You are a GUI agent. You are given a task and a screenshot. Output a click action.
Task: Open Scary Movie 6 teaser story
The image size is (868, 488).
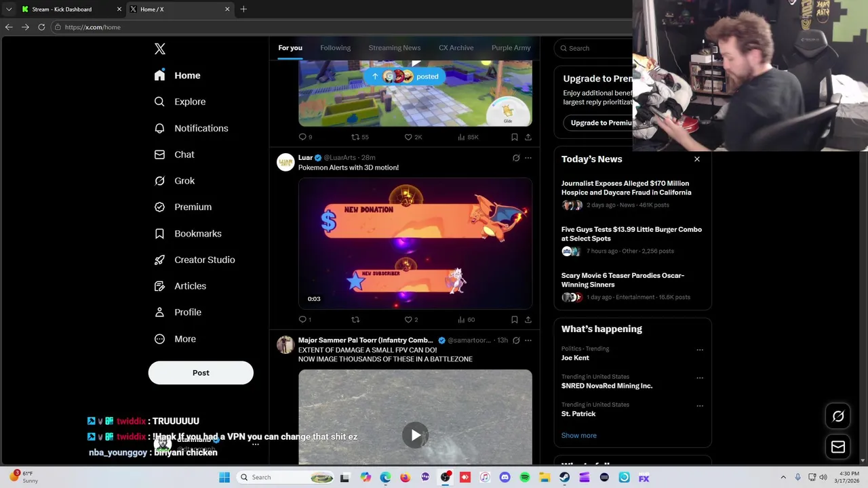(633, 286)
